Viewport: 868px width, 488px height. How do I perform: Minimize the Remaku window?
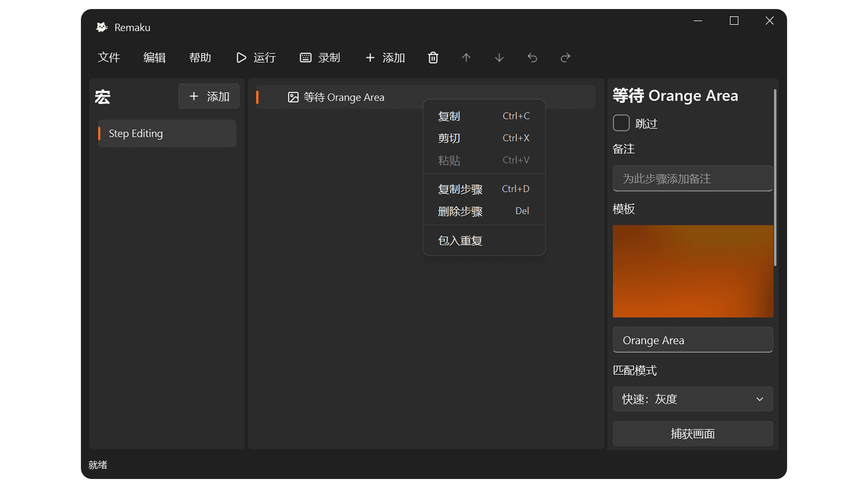[698, 21]
